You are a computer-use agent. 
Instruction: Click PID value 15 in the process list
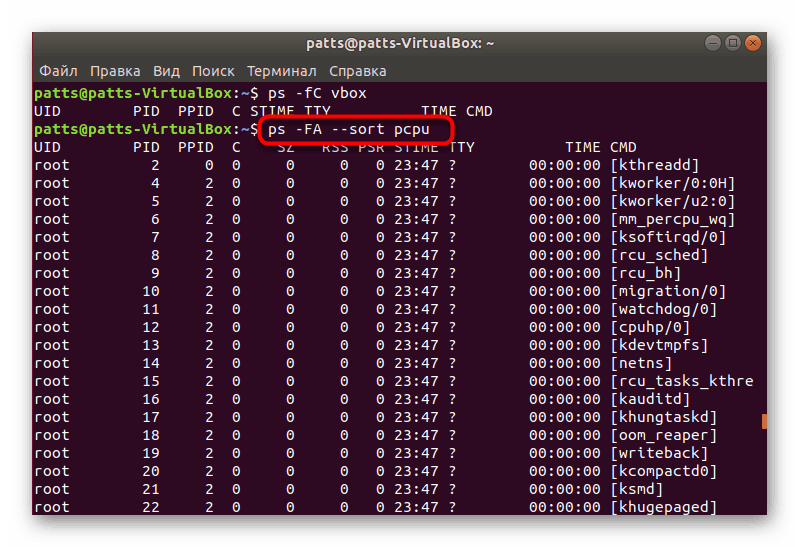pos(151,381)
